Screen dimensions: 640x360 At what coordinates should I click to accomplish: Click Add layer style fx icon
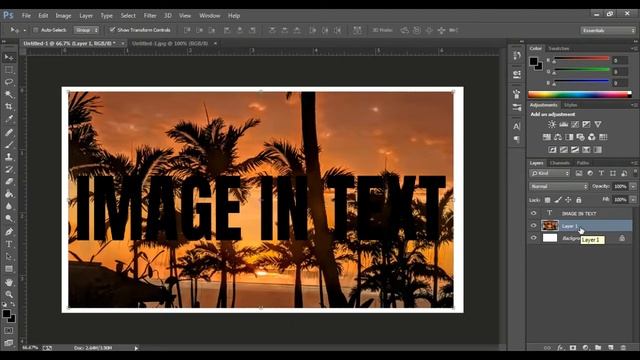coord(560,347)
